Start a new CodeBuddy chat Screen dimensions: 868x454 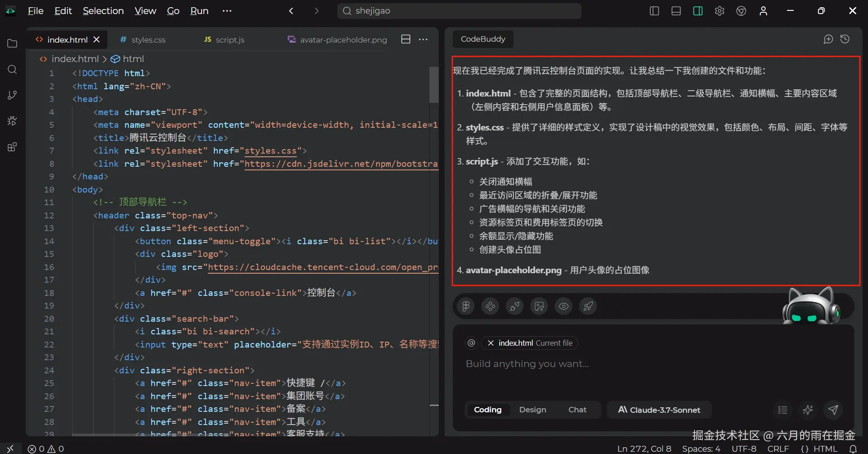pyautogui.click(x=828, y=39)
